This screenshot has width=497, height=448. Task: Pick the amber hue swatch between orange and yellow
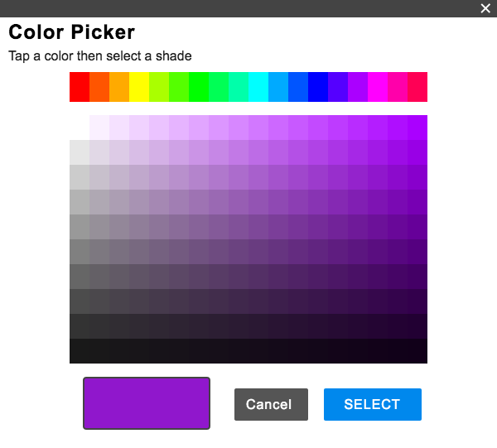[x=119, y=87]
